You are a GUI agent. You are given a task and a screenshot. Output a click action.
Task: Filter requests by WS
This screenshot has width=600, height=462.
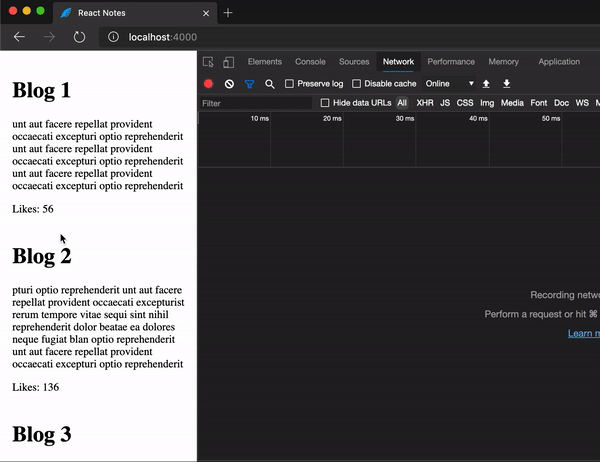pyautogui.click(x=582, y=103)
